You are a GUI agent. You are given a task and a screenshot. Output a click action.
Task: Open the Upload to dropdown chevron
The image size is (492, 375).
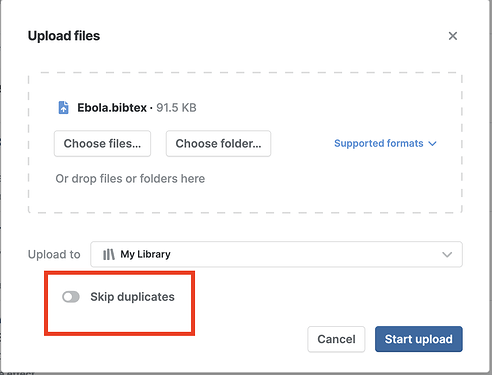coord(447,255)
